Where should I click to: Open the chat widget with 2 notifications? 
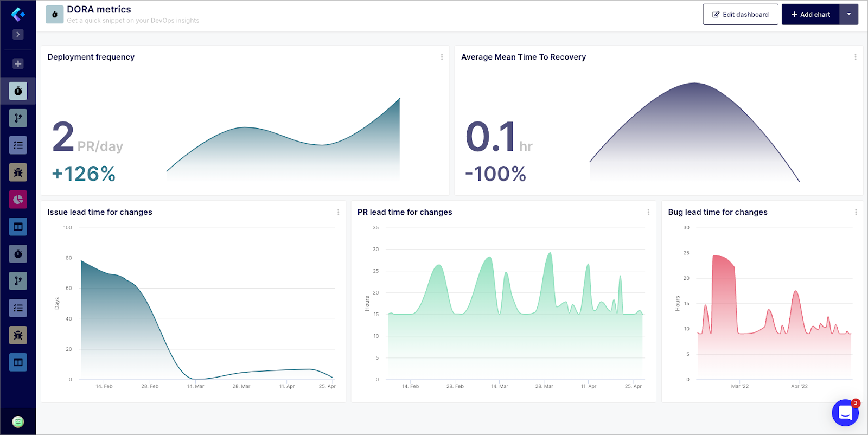845,413
